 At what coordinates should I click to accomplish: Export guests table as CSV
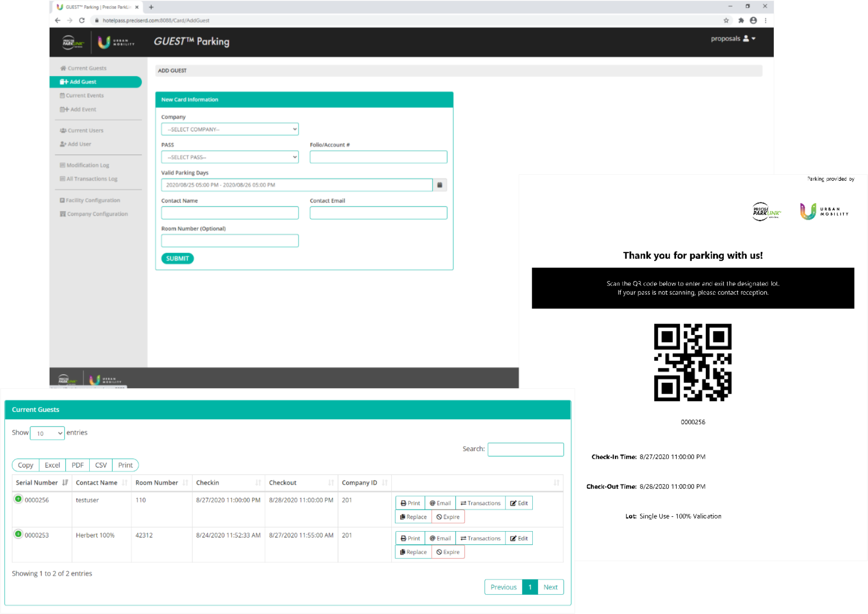click(101, 465)
